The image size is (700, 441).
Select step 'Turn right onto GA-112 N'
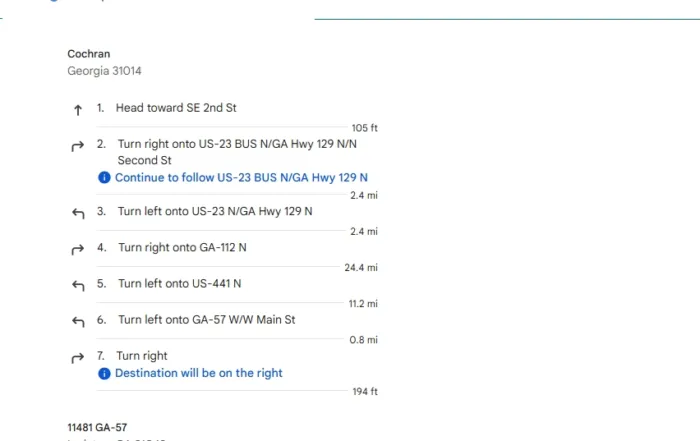click(x=182, y=247)
